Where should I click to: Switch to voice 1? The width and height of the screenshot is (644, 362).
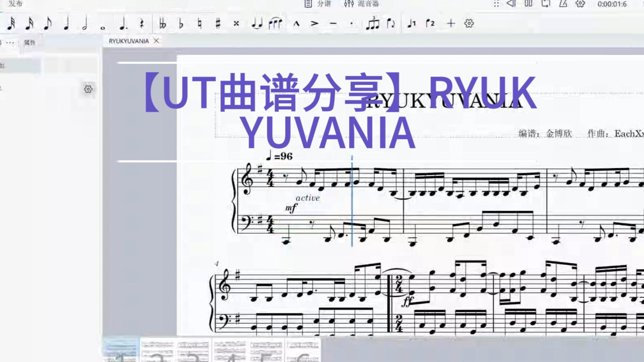point(412,23)
